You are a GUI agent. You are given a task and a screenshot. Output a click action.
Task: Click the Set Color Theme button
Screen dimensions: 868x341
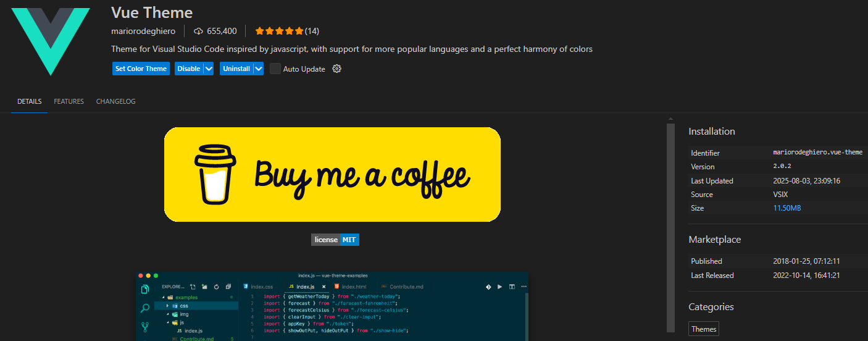click(x=141, y=69)
